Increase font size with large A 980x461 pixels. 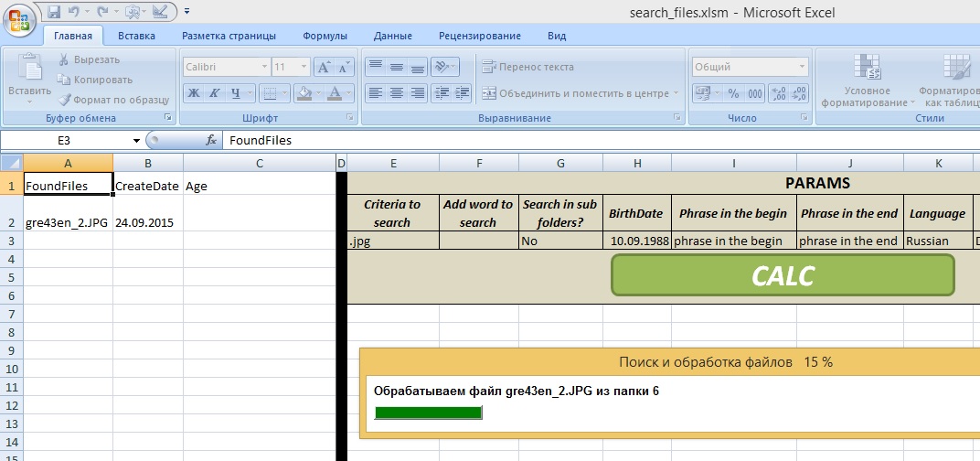(x=323, y=67)
